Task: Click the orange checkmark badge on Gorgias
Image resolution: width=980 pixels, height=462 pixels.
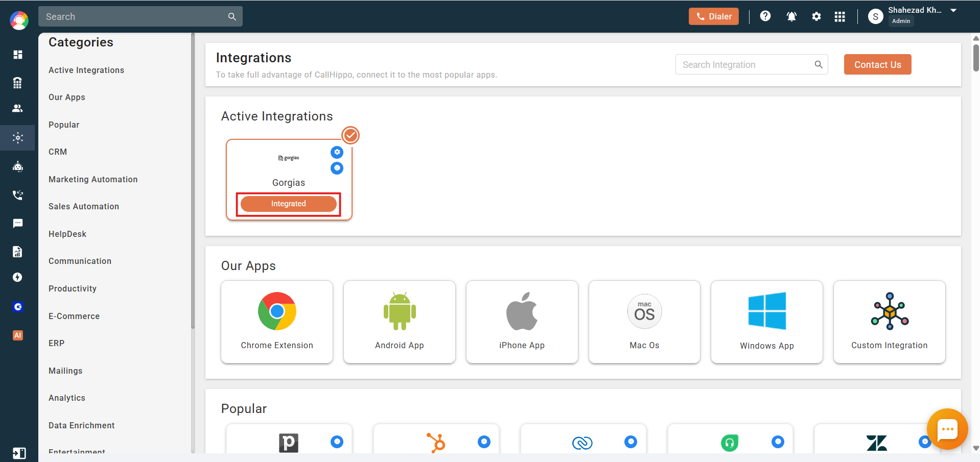Action: pos(351,135)
